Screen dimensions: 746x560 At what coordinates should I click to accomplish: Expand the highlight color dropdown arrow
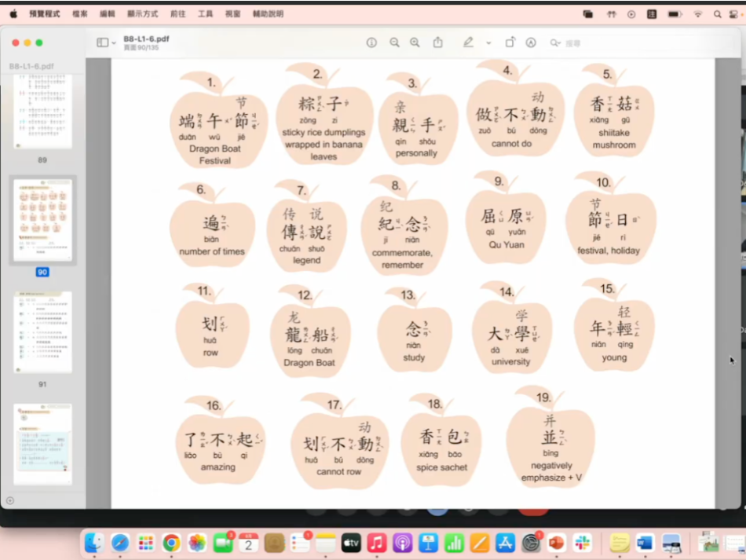(x=488, y=42)
